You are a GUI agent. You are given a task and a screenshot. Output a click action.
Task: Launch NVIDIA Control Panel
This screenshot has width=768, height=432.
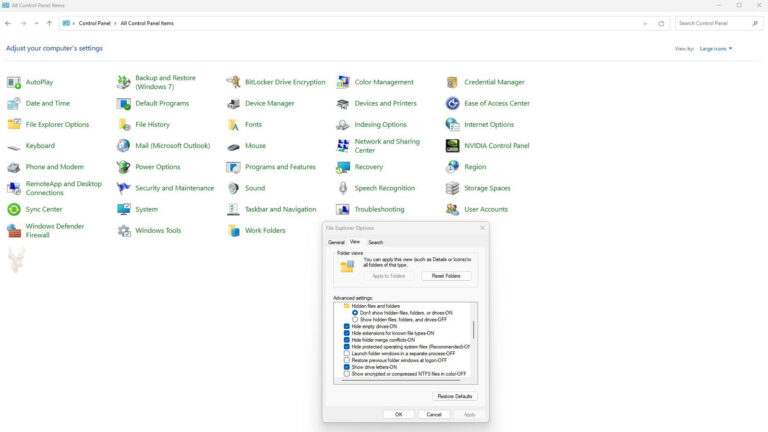tap(488, 146)
